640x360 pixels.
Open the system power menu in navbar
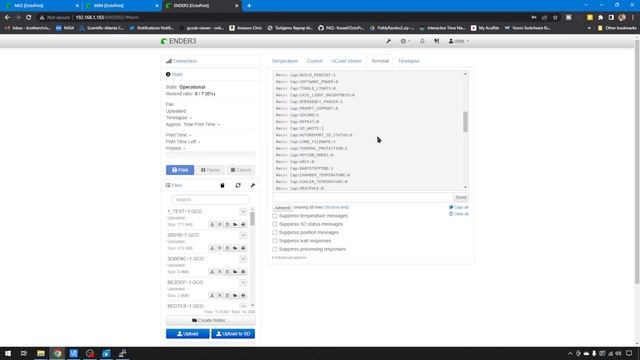tap(405, 41)
